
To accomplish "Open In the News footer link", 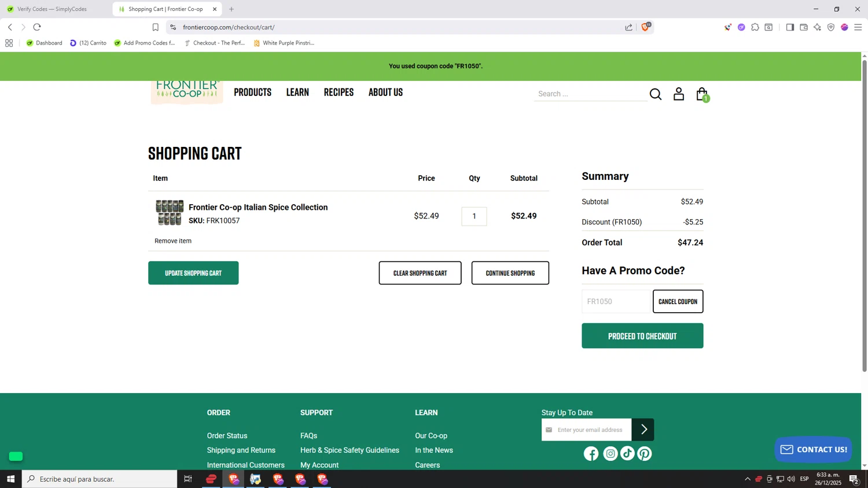I will tap(434, 450).
